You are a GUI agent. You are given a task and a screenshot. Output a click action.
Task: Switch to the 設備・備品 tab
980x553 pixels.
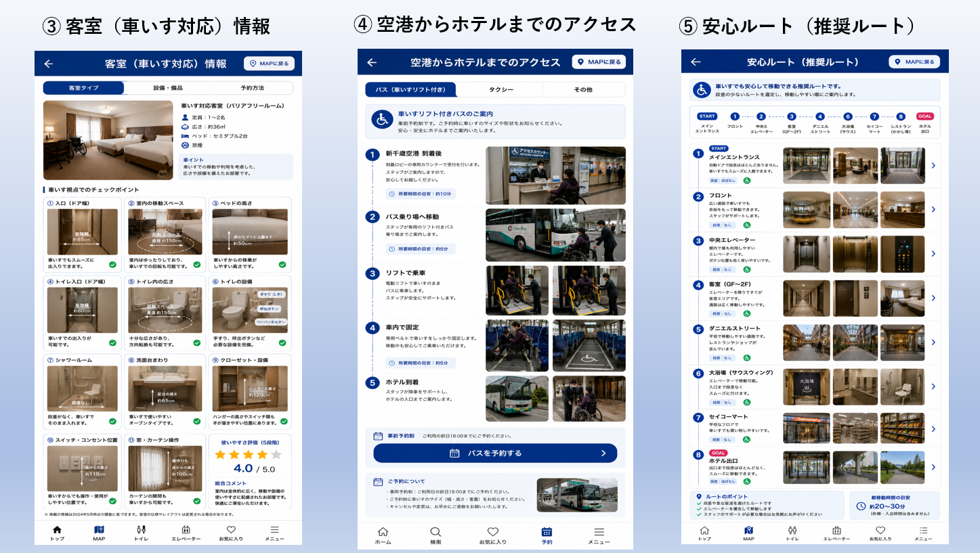pyautogui.click(x=167, y=88)
